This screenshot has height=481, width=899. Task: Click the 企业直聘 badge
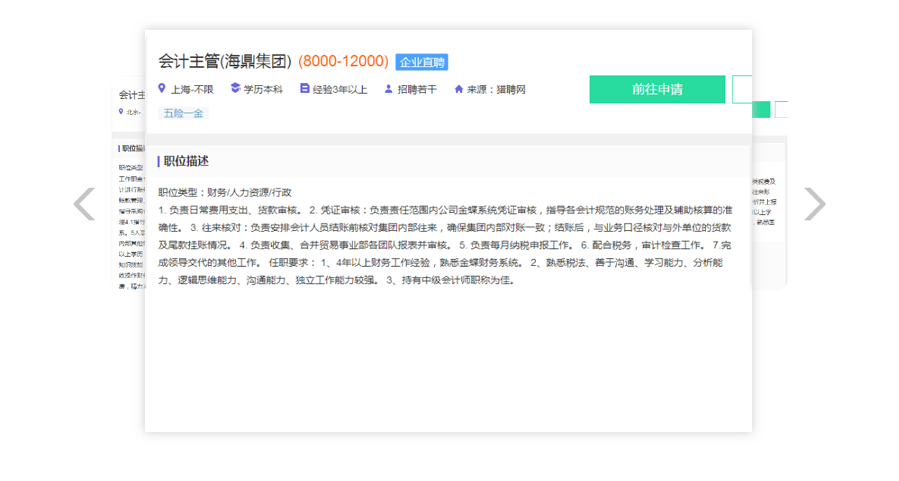[422, 62]
